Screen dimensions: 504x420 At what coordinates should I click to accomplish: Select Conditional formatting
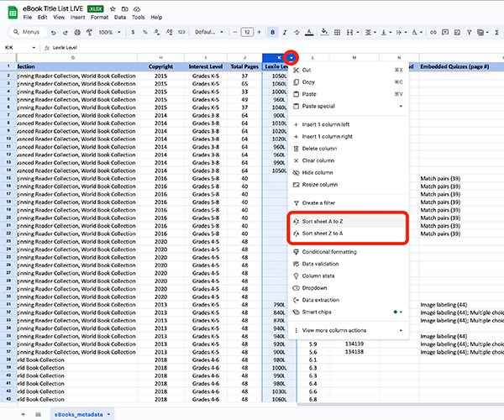(x=348, y=252)
